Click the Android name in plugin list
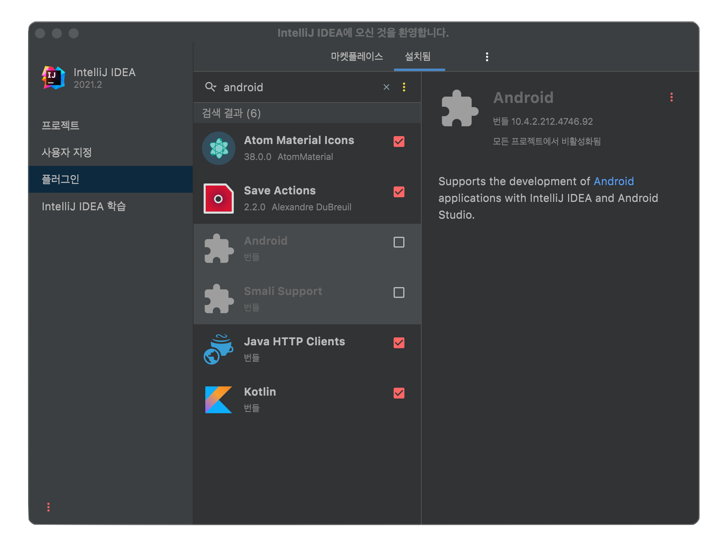The height and width of the screenshot is (560, 728). point(266,241)
